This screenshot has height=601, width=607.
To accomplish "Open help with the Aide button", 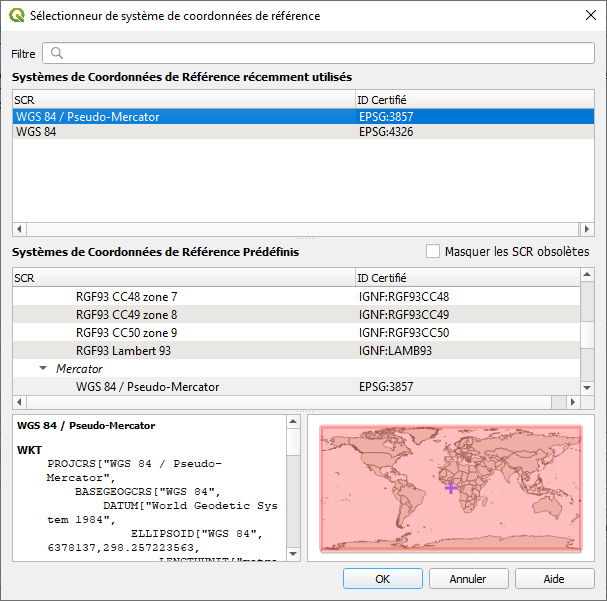I will (x=554, y=579).
